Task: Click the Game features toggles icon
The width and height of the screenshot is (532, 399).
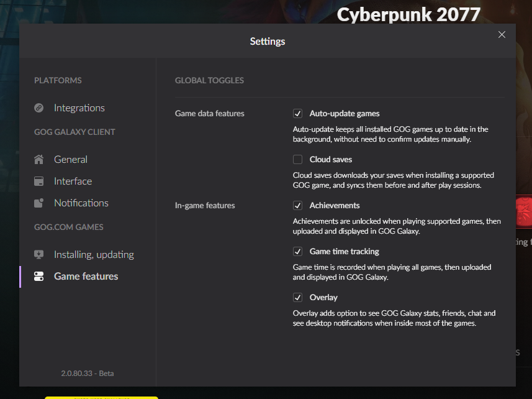Action: click(x=38, y=276)
